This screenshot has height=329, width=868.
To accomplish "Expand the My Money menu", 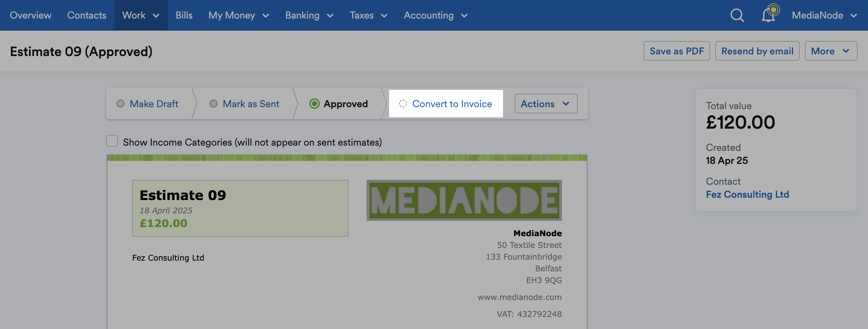I will coord(239,15).
